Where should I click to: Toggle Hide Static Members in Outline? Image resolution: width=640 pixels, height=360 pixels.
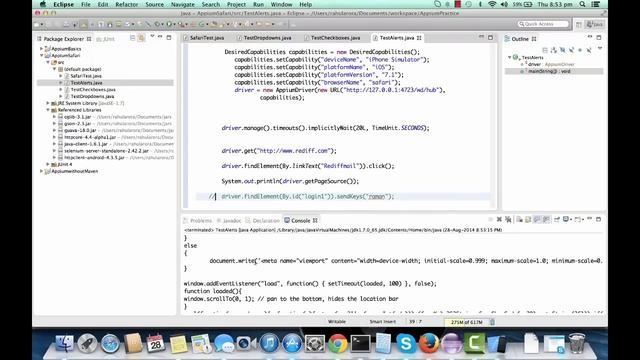pos(571,50)
